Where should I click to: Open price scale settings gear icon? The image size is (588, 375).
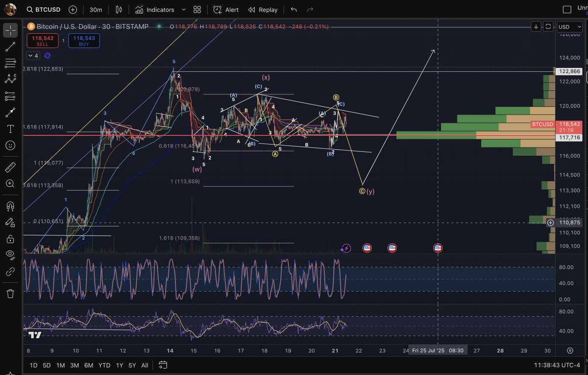click(570, 350)
